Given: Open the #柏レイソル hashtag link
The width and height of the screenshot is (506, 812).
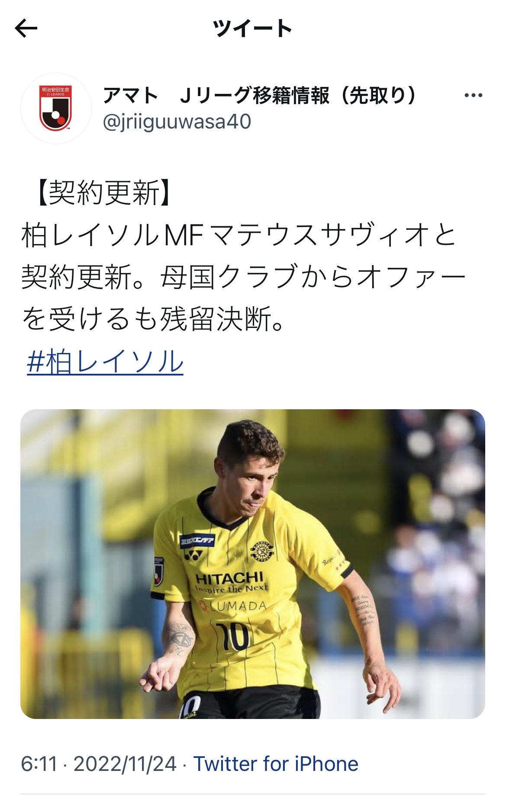Looking at the screenshot, I should coord(105,362).
